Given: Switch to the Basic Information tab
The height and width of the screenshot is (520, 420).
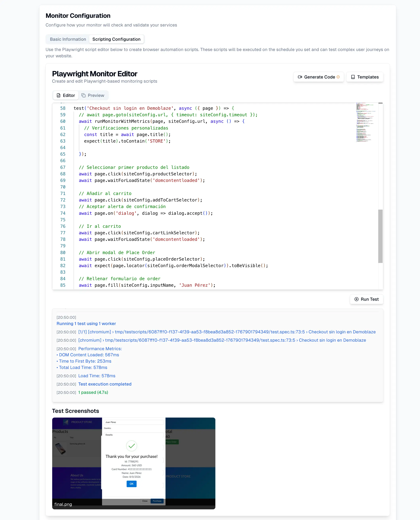Looking at the screenshot, I should coord(68,39).
